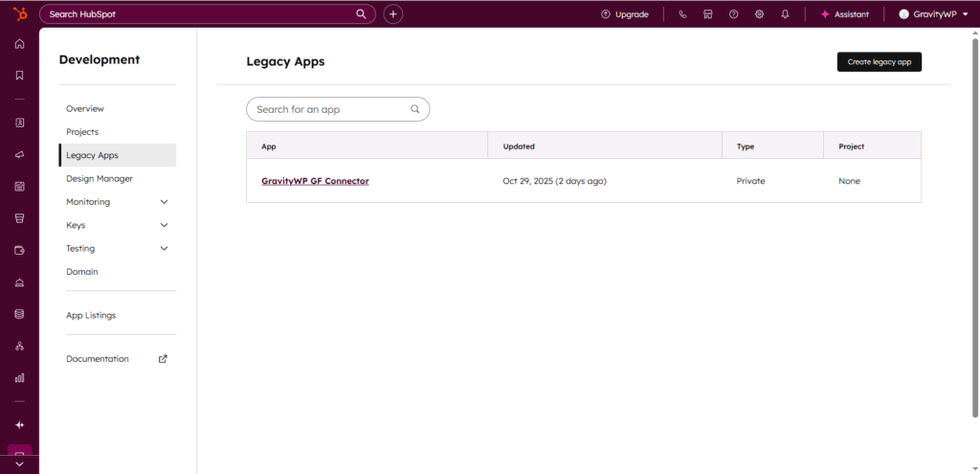Image resolution: width=980 pixels, height=474 pixels.
Task: Select Overview in Development menu
Action: point(85,109)
